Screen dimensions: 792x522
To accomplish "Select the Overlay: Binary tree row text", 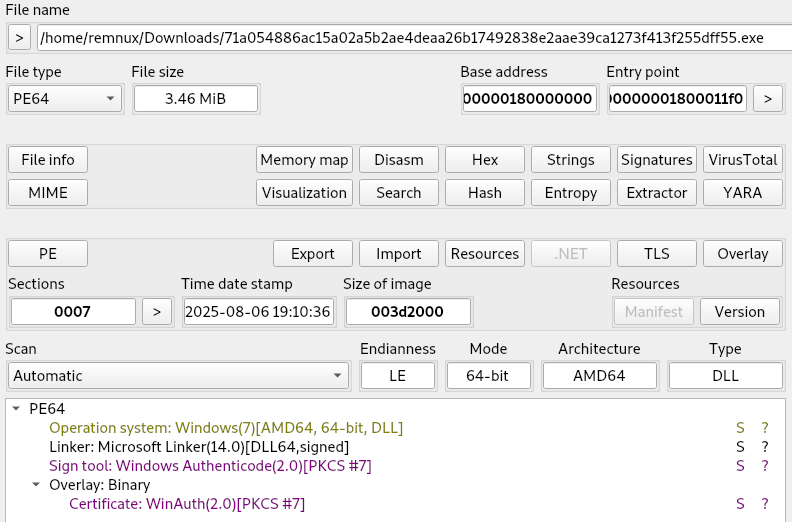I will [x=100, y=485].
